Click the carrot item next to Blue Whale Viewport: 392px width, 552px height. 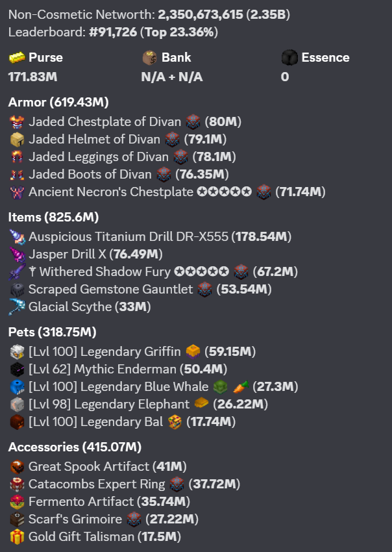[241, 386]
